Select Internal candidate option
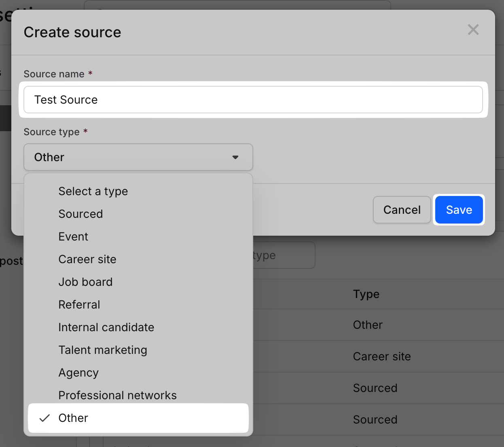 point(106,327)
